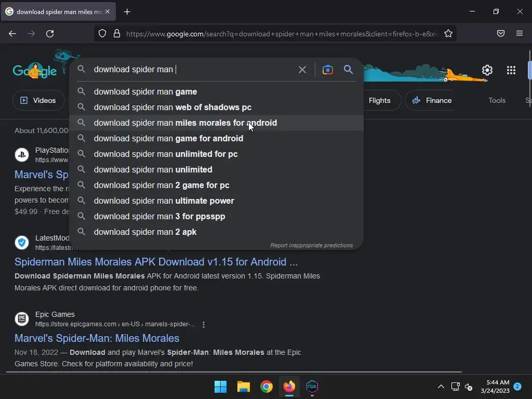This screenshot has height=399, width=532.
Task: Go back with the browser back arrow
Action: click(x=12, y=34)
